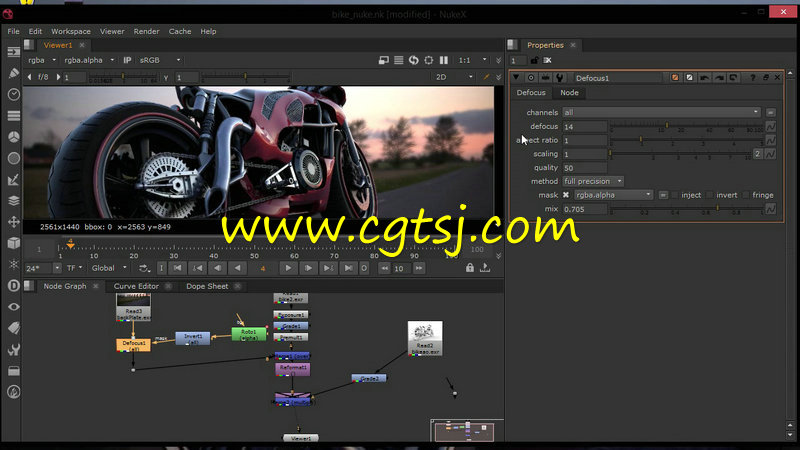The width and height of the screenshot is (800, 450).
Task: Open the Particles nodes icon
Action: point(14,264)
